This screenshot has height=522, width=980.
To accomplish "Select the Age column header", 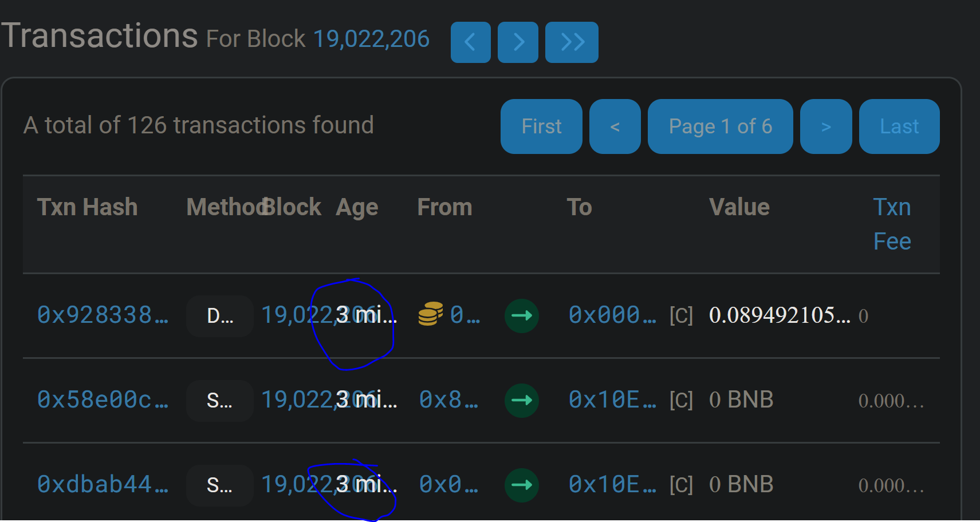I will [356, 207].
